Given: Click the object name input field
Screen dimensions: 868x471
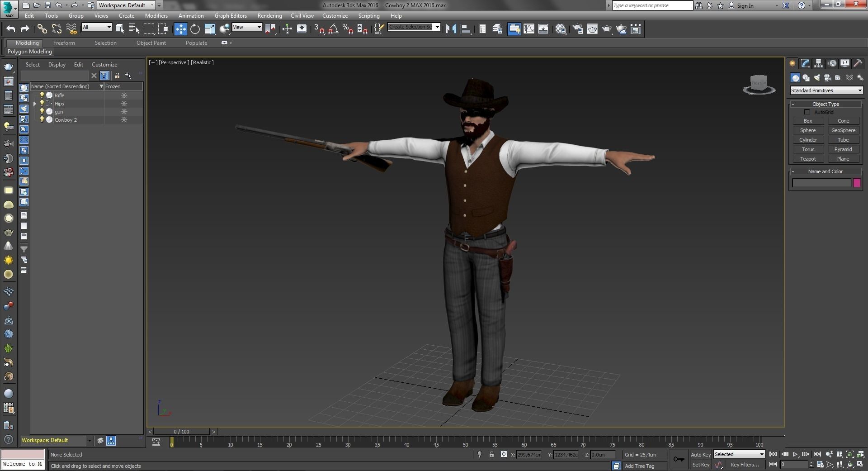Looking at the screenshot, I should 821,183.
